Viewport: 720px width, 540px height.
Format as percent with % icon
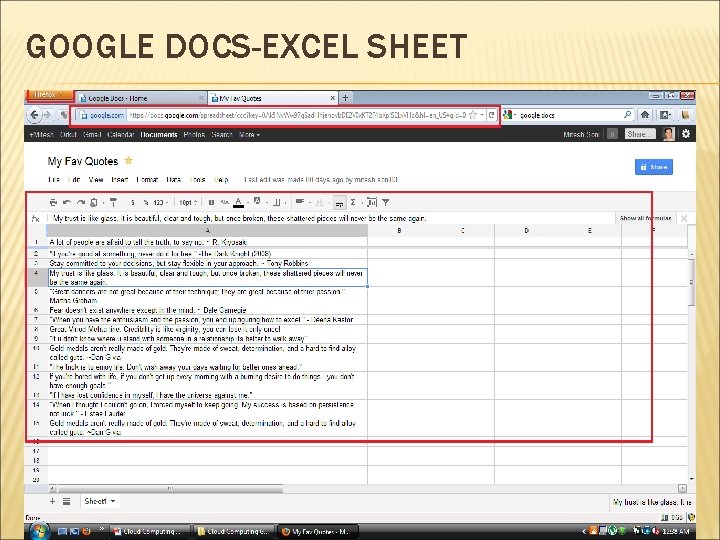pos(146,202)
